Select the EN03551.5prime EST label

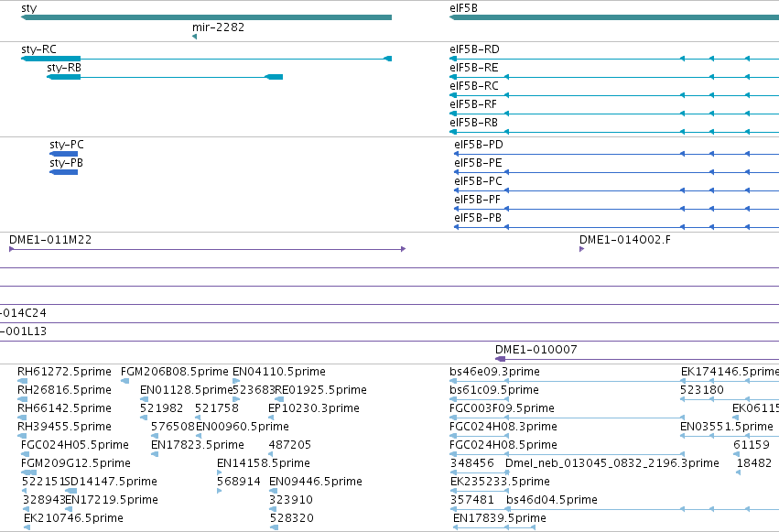tap(726, 427)
